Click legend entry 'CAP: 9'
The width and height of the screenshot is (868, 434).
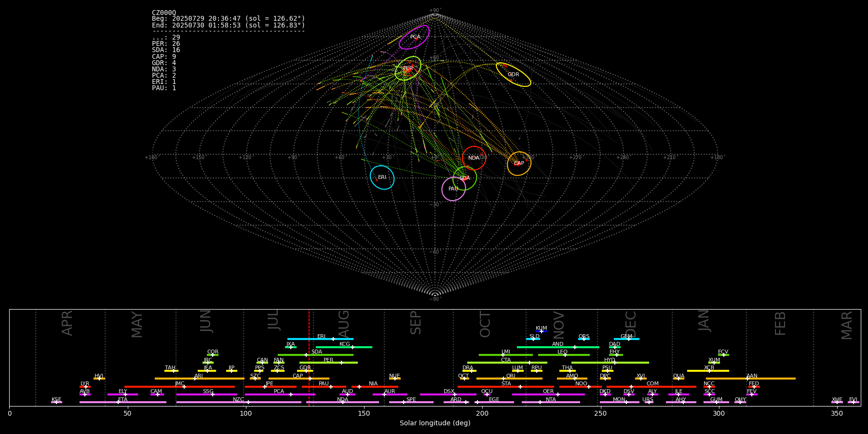[164, 56]
